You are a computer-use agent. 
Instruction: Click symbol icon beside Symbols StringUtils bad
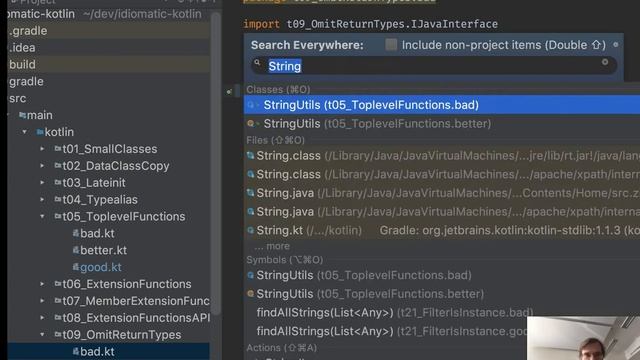coord(251,276)
